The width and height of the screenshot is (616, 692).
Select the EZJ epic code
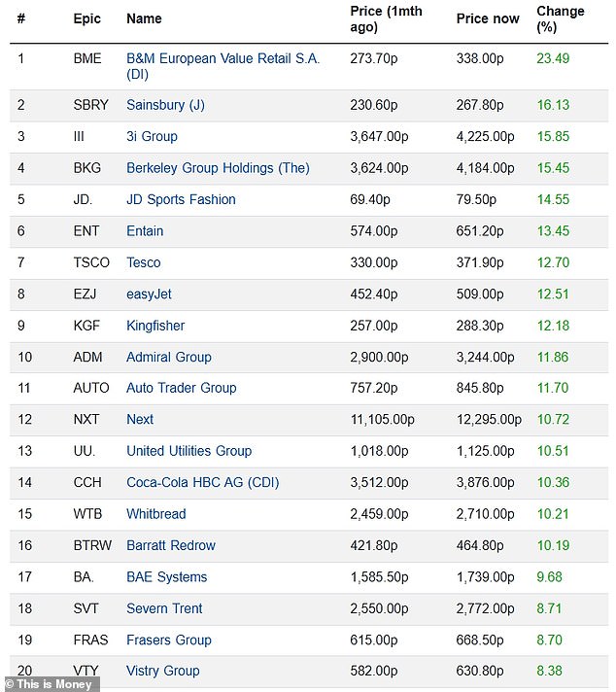85,294
